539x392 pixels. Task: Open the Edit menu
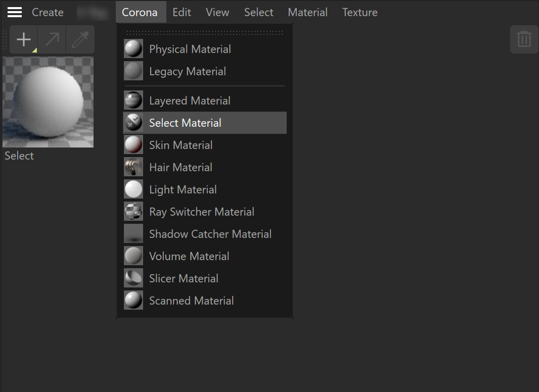tap(182, 12)
